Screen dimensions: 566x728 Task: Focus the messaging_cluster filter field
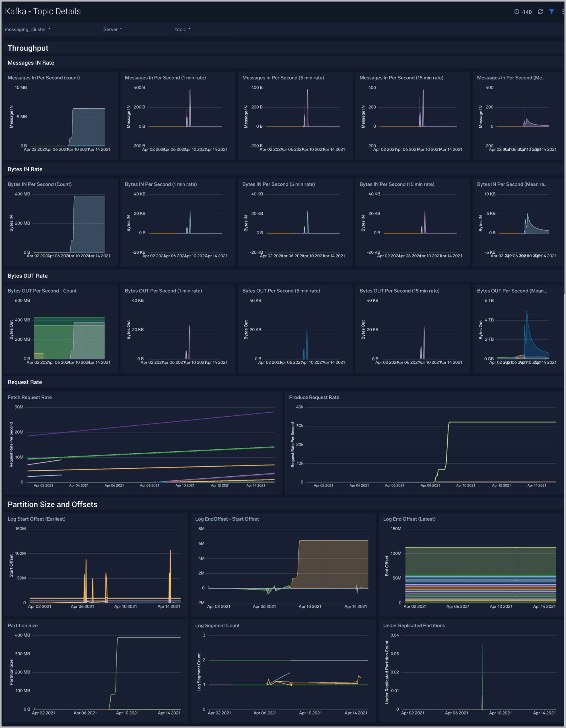pos(73,30)
